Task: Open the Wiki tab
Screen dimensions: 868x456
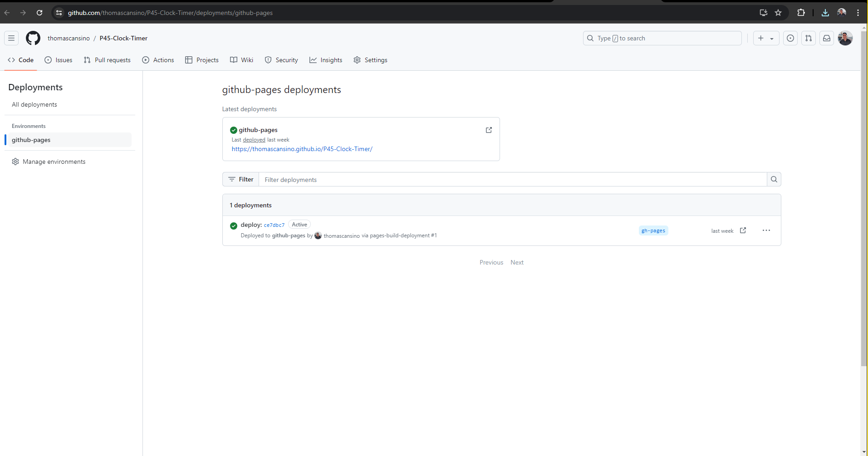Action: (242, 60)
